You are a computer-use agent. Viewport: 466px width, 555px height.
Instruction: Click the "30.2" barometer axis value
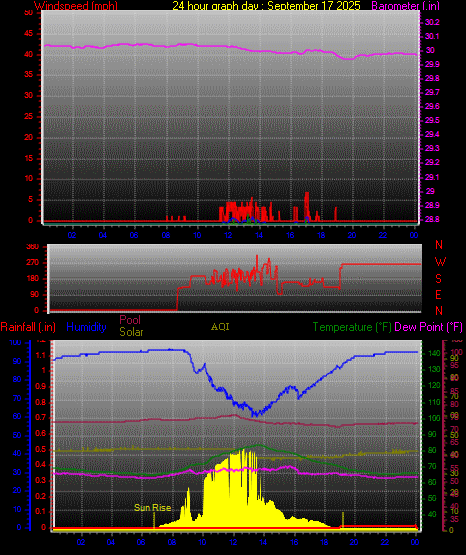(432, 22)
